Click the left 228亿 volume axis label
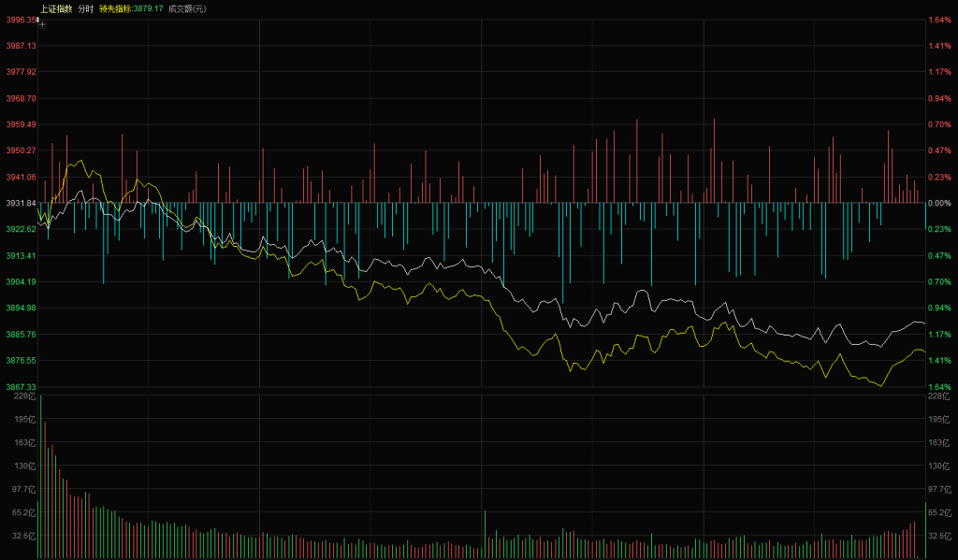Screen dimensions: 958x560 pyautogui.click(x=25, y=396)
